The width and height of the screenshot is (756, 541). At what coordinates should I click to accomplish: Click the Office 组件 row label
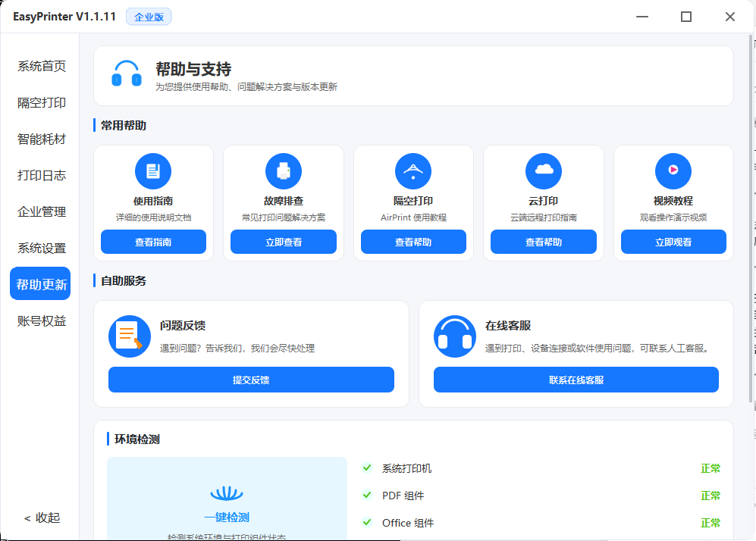tap(408, 523)
